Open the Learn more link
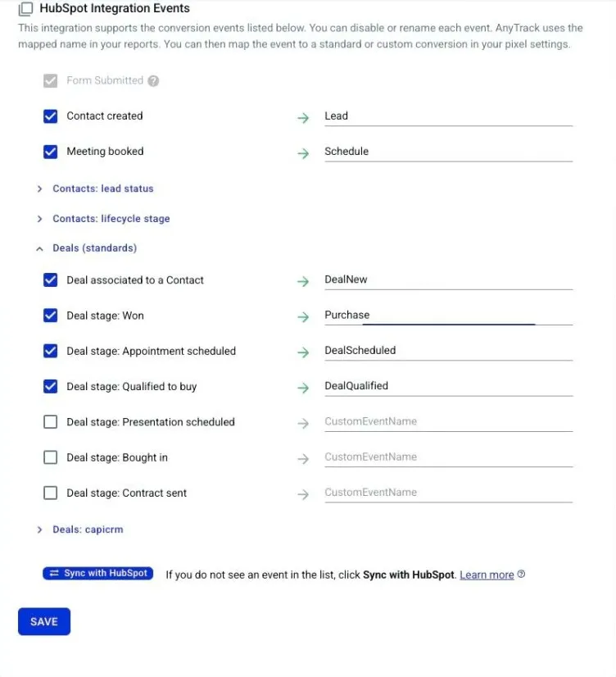Image resolution: width=616 pixels, height=677 pixels. [x=487, y=575]
